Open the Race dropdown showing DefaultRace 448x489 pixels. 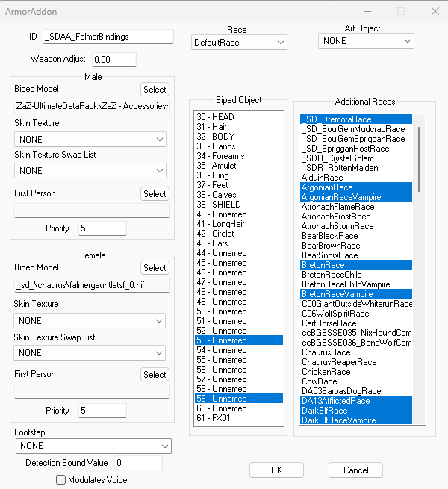pos(239,43)
